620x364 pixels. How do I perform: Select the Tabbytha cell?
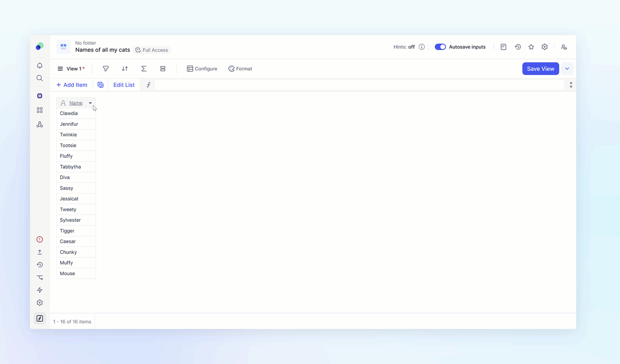(76, 167)
